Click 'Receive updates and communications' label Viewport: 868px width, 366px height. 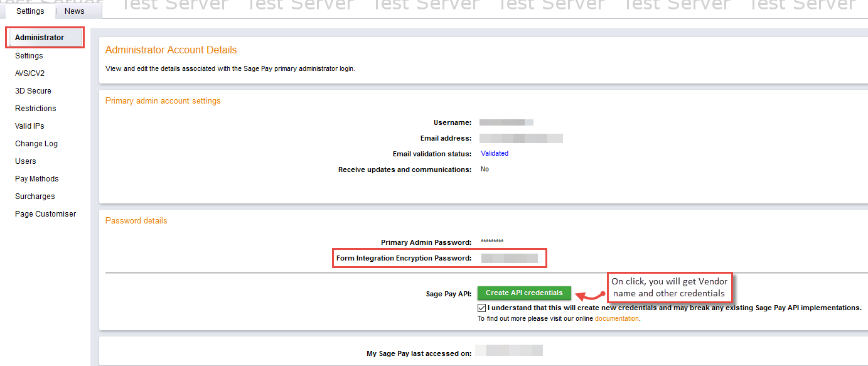(405, 170)
